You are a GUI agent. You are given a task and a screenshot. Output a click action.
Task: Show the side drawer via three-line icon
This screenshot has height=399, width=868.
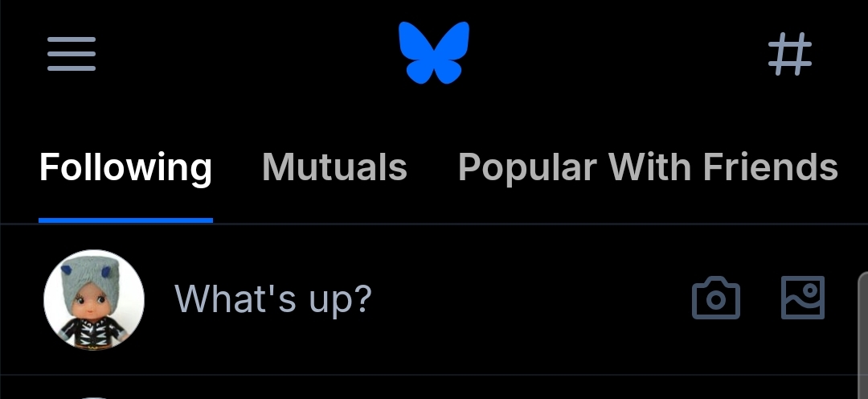pyautogui.click(x=72, y=54)
